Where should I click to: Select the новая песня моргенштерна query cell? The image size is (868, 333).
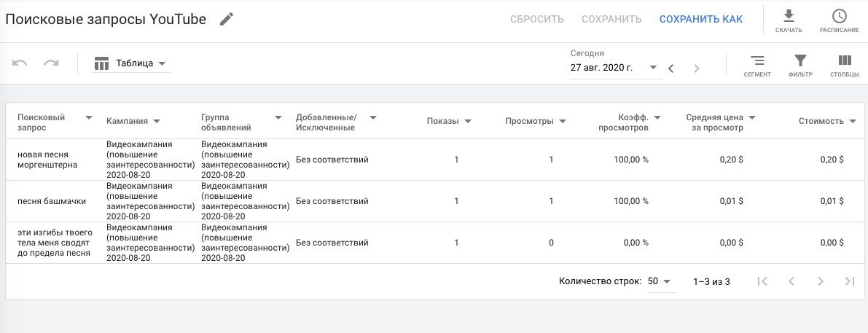[x=47, y=160]
